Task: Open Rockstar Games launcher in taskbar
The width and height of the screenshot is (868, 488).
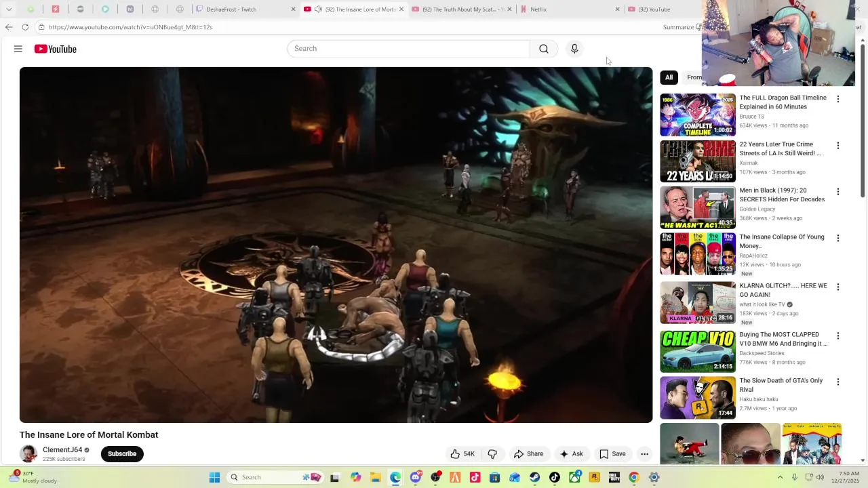Action: (x=595, y=477)
